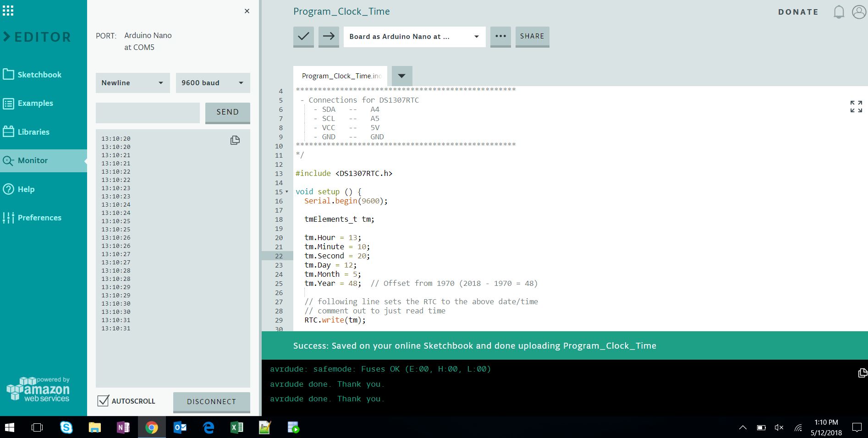DISCONNECT from the serial port
Image resolution: width=868 pixels, height=438 pixels.
click(211, 402)
